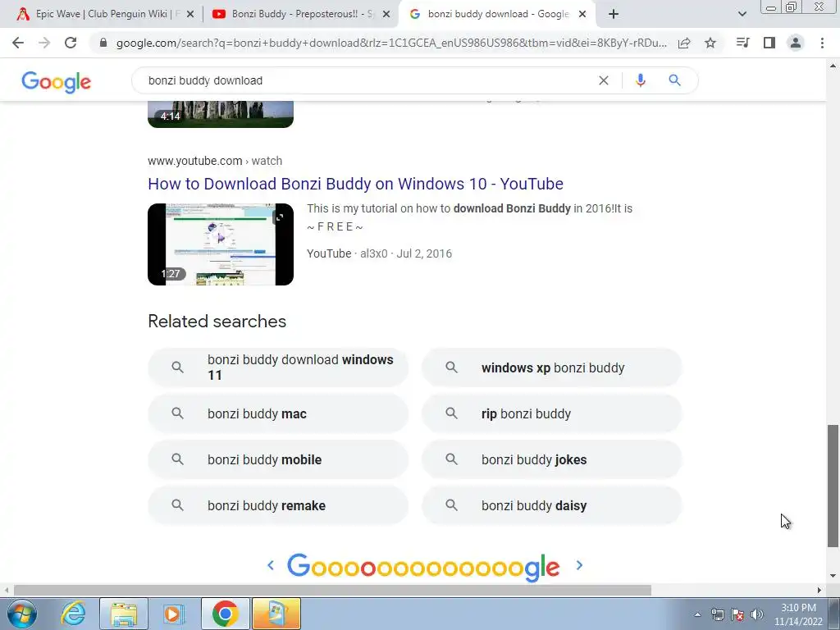Click the YouTube · al3x0 · Jul 2, 2016 text
This screenshot has width=840, height=630.
[379, 253]
